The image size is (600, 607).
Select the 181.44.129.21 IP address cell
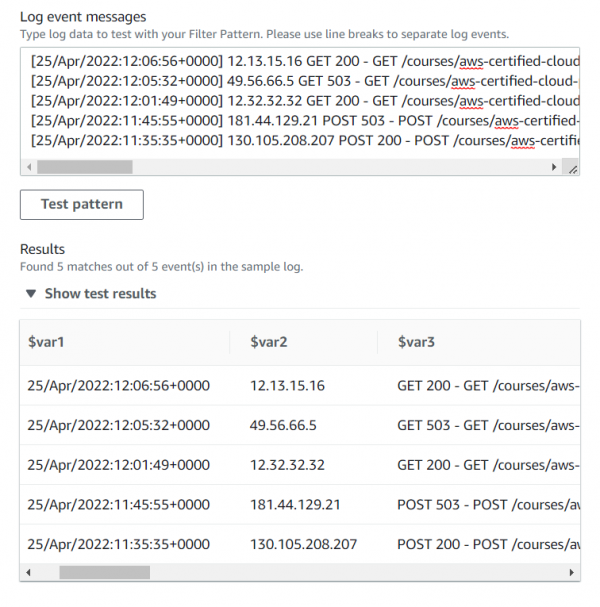pyautogui.click(x=295, y=505)
